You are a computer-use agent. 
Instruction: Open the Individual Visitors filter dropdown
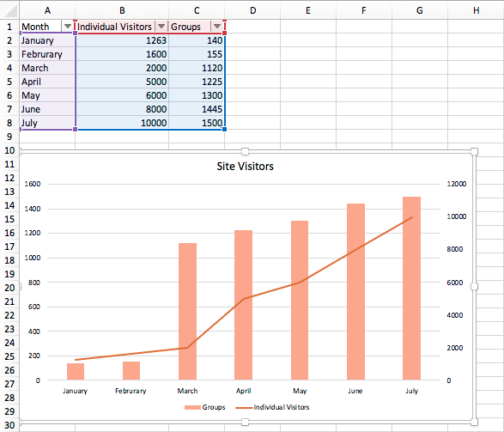[x=161, y=27]
